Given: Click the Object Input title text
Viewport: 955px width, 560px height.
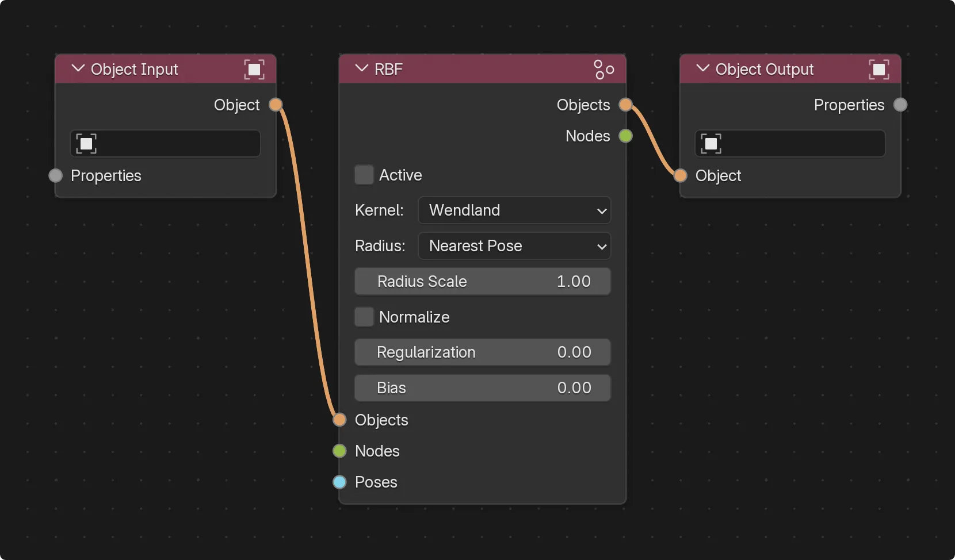Looking at the screenshot, I should [x=135, y=70].
